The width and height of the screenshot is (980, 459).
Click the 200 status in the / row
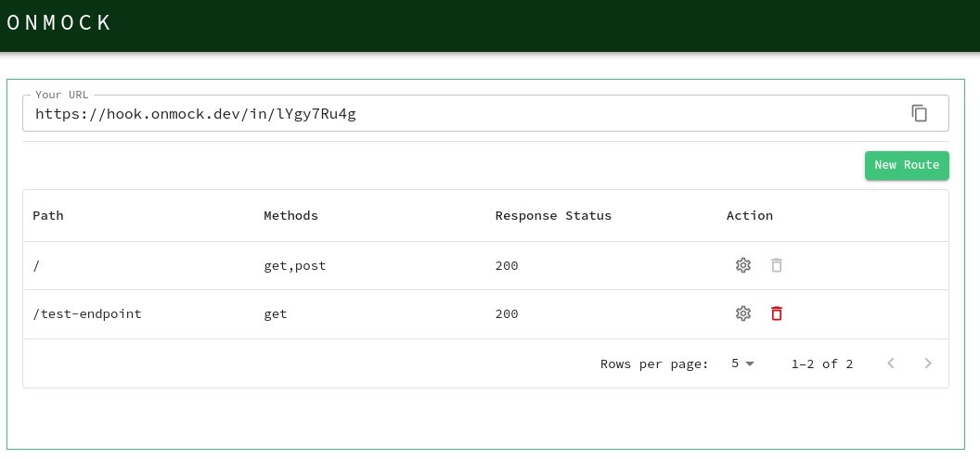[x=507, y=266]
